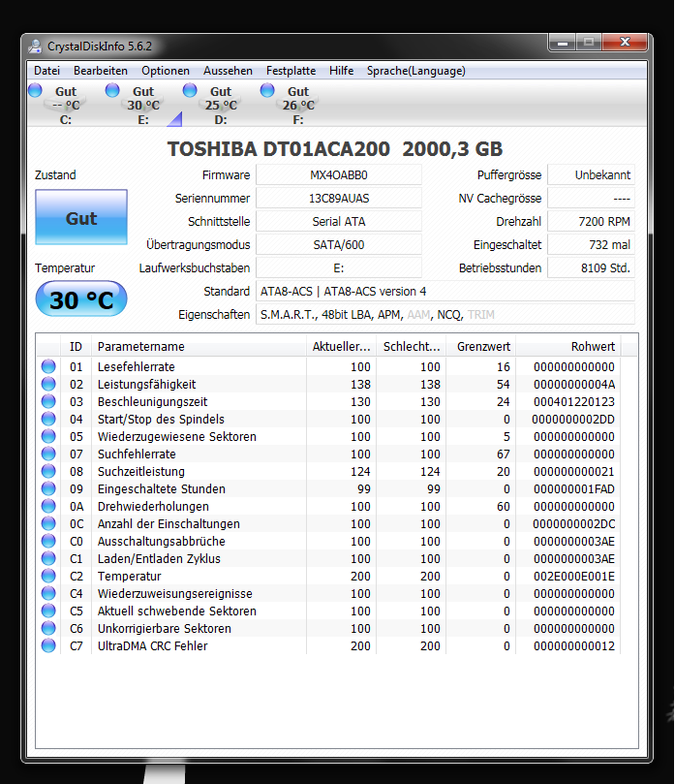Click status orb for Wiederzuweisungsereignisse row
This screenshot has width=675, height=784.
click(x=48, y=593)
